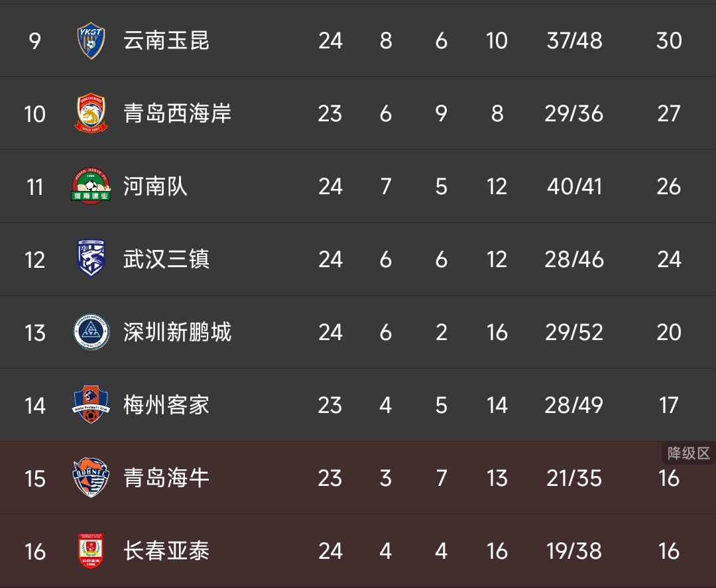Click 30 points value in rank 9 row
716x588 pixels.
point(669,40)
